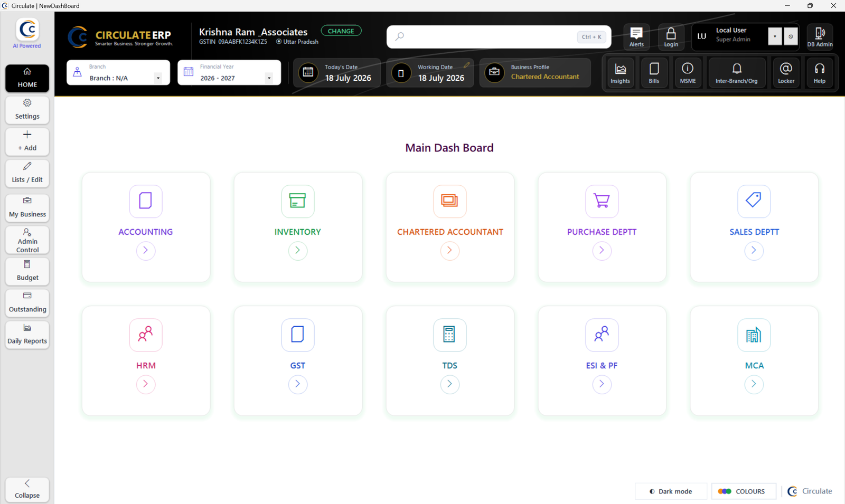Image resolution: width=845 pixels, height=504 pixels.
Task: Click the Login padlock icon
Action: click(x=671, y=37)
